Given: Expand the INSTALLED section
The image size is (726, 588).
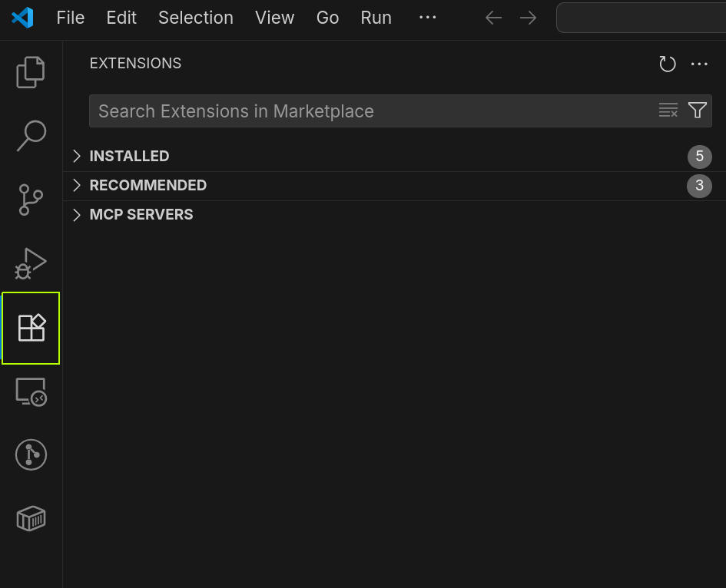Looking at the screenshot, I should click(129, 156).
